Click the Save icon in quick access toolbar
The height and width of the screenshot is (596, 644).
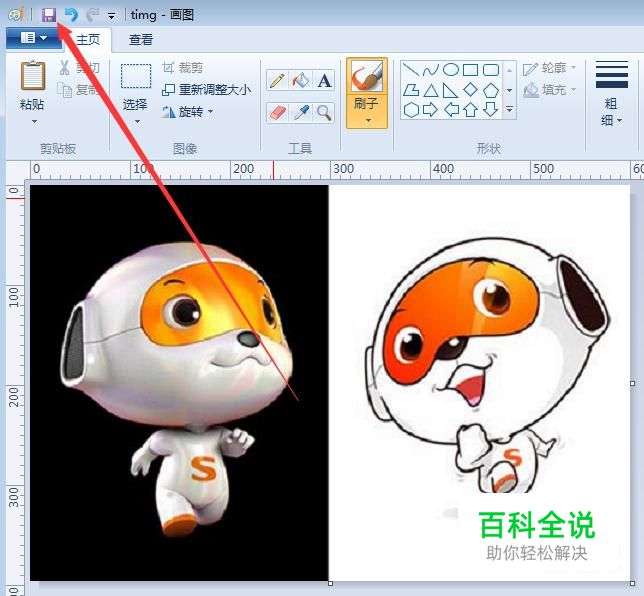(49, 15)
